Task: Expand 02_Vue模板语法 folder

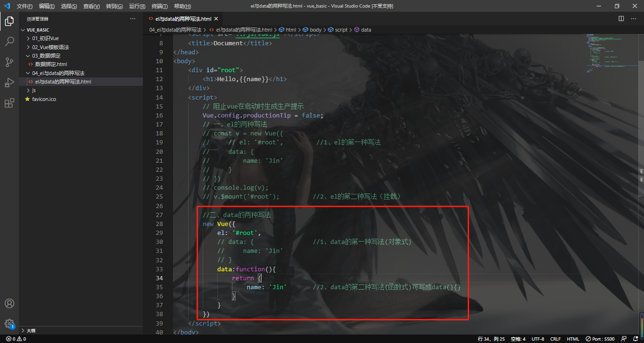Action: coord(81,47)
